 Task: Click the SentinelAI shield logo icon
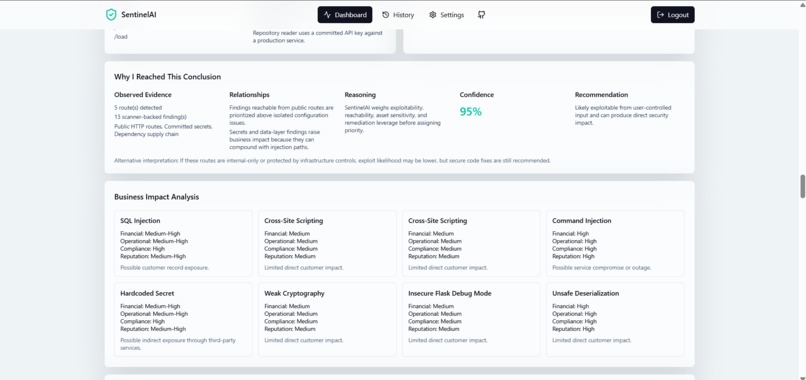pyautogui.click(x=111, y=15)
